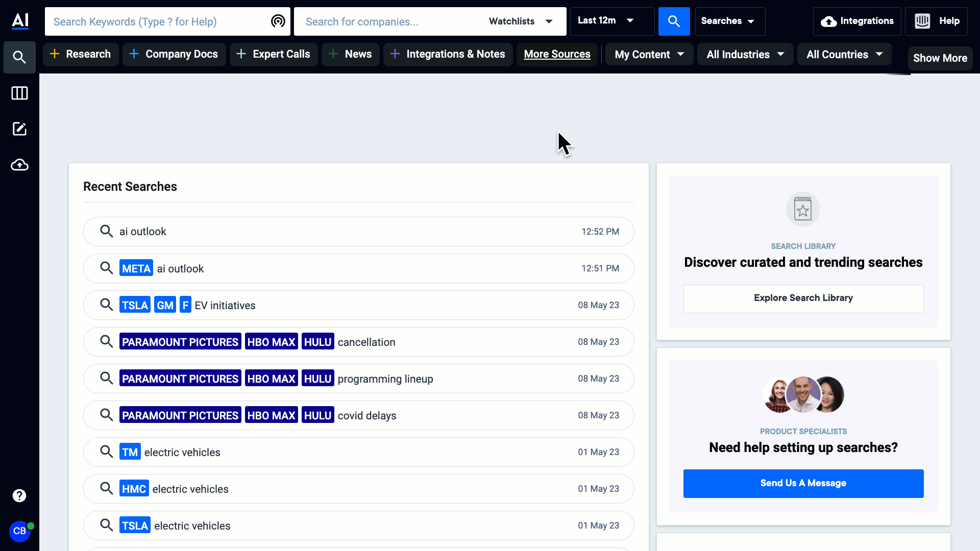Open the Last 12m date range dropdown

pos(612,21)
